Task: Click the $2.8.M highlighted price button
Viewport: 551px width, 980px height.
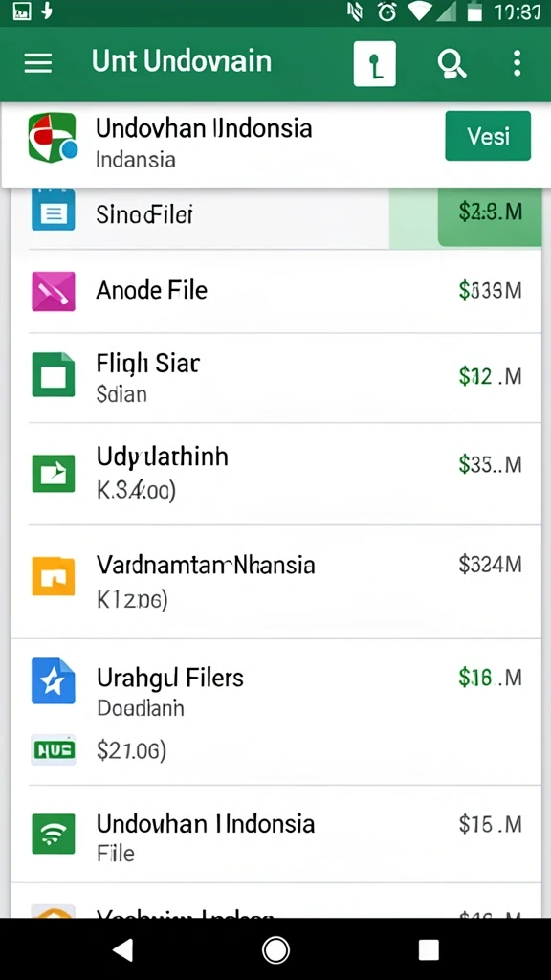Action: coord(490,212)
